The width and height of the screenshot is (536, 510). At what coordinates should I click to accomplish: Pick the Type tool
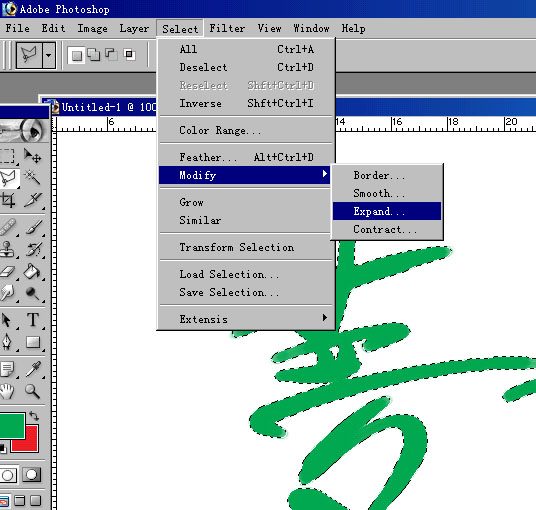click(x=33, y=320)
